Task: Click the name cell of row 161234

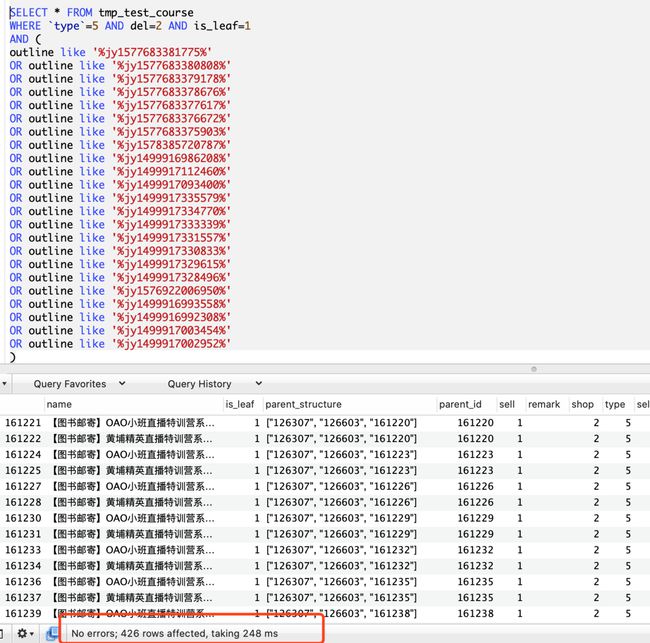Action: 132,566
